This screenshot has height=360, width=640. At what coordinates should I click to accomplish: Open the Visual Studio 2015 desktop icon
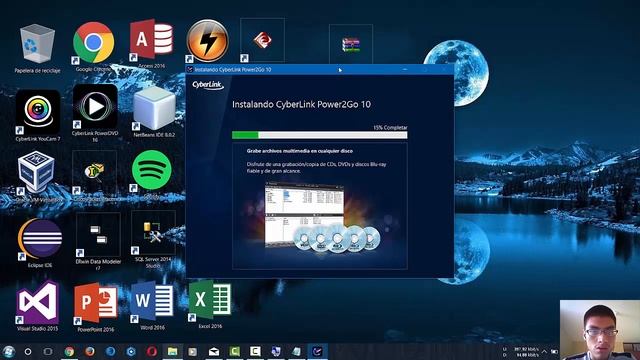[38, 302]
